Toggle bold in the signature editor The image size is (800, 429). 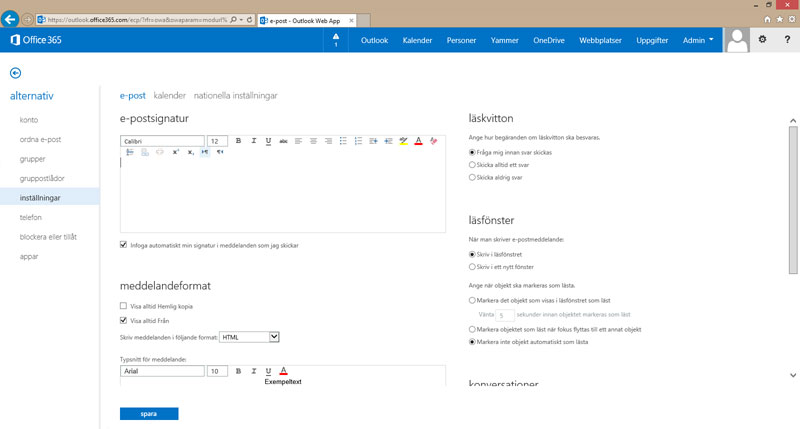pyautogui.click(x=239, y=141)
